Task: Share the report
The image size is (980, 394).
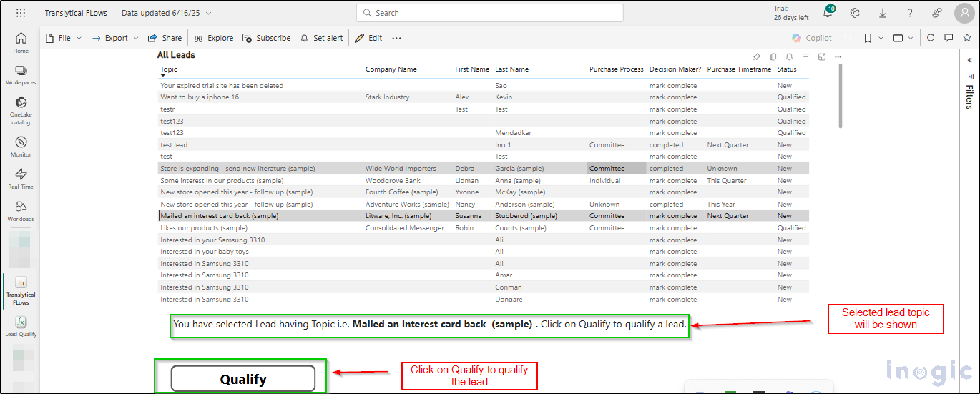Action: tap(165, 38)
